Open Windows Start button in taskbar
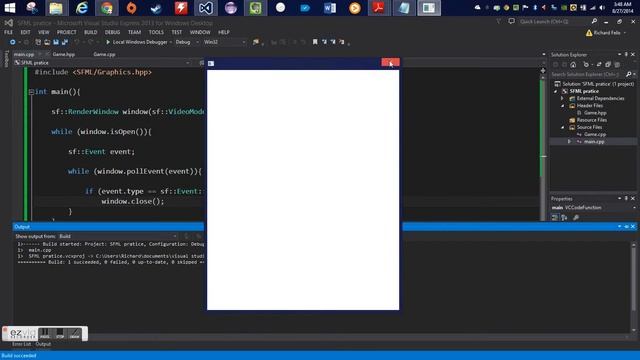This screenshot has height=360, width=640. (x=9, y=7)
